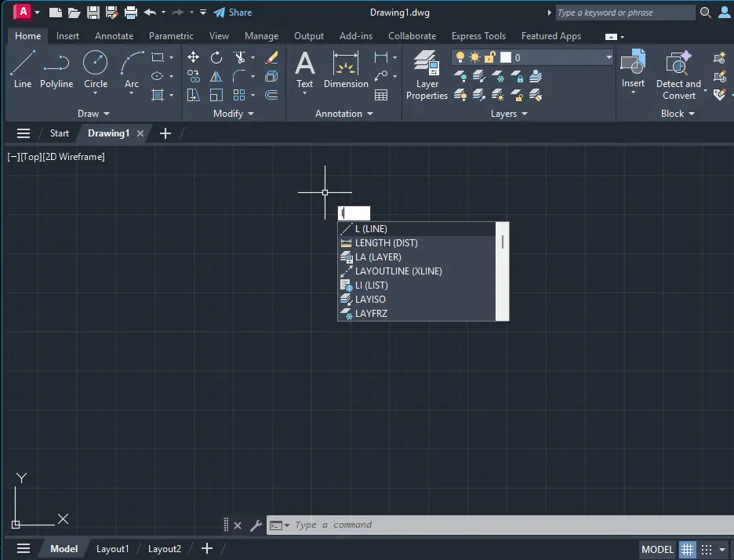Open the Parametric ribbon tab
Viewport: 734px width, 560px height.
(x=171, y=36)
